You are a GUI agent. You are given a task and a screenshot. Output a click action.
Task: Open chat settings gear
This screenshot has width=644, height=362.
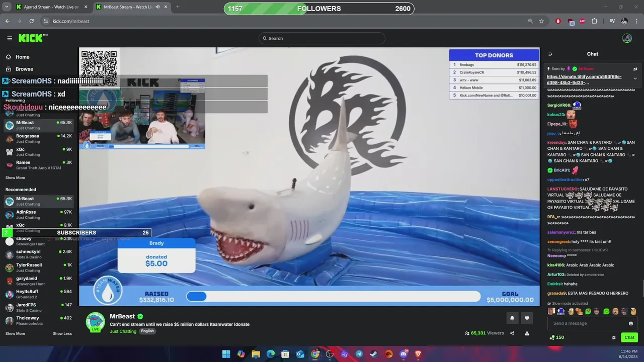[x=614, y=337]
